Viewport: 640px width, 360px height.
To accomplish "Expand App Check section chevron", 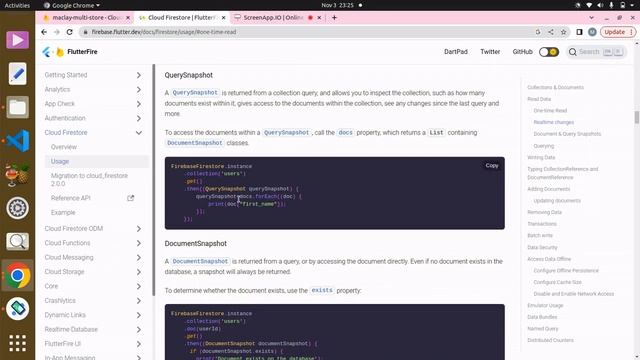I will point(139,104).
